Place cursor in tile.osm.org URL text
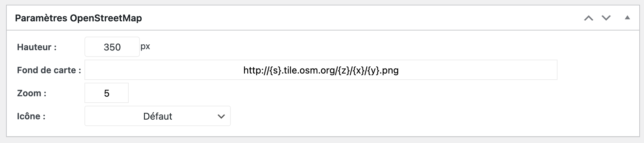 point(321,70)
